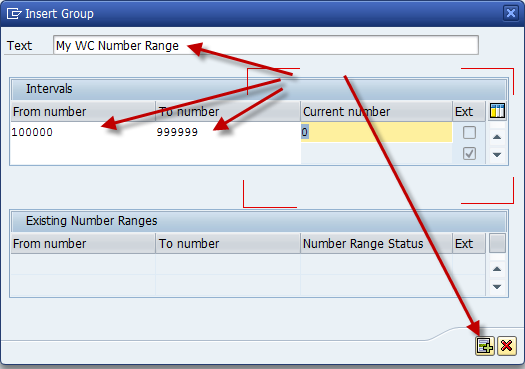Click the red X cancel icon
Screen dimensions: 525x369
(507, 346)
